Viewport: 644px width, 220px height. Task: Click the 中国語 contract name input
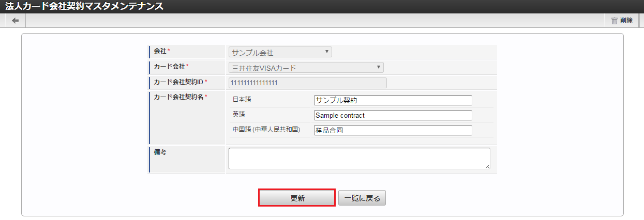pos(393,130)
